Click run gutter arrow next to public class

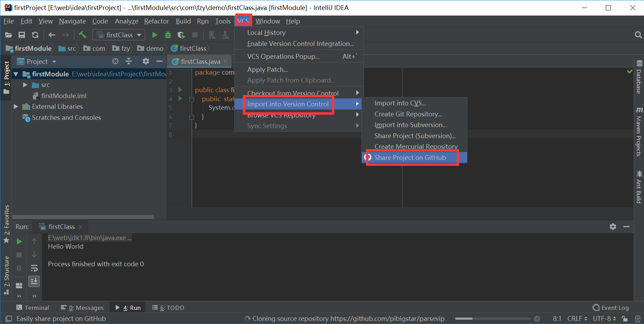(x=180, y=90)
